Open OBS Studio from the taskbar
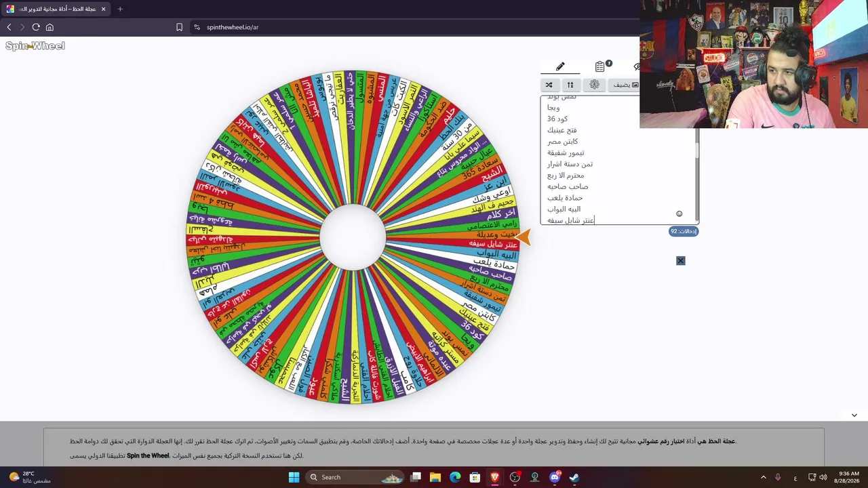The width and height of the screenshot is (868, 488). coord(515,477)
